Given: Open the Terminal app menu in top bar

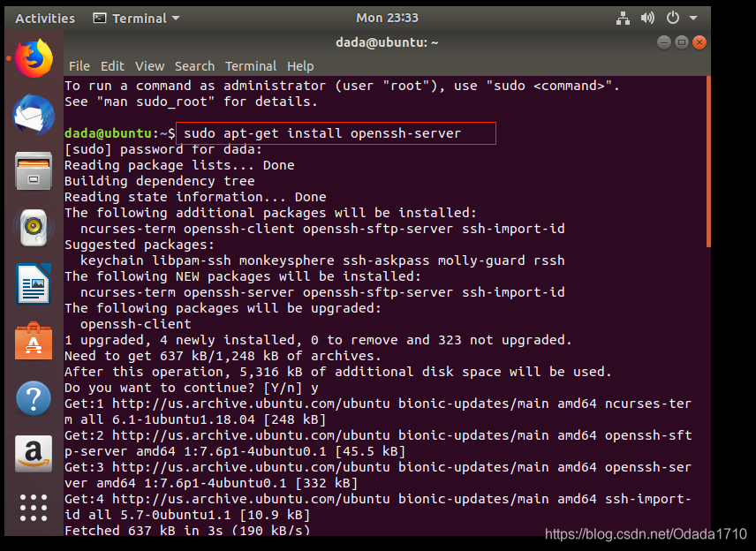Looking at the screenshot, I should click(x=136, y=19).
